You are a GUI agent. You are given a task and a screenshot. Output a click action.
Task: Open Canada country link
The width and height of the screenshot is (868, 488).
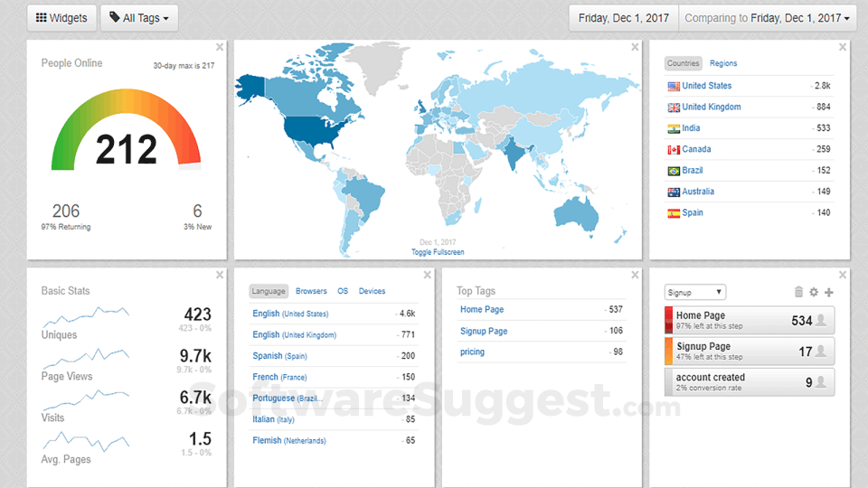pos(696,149)
